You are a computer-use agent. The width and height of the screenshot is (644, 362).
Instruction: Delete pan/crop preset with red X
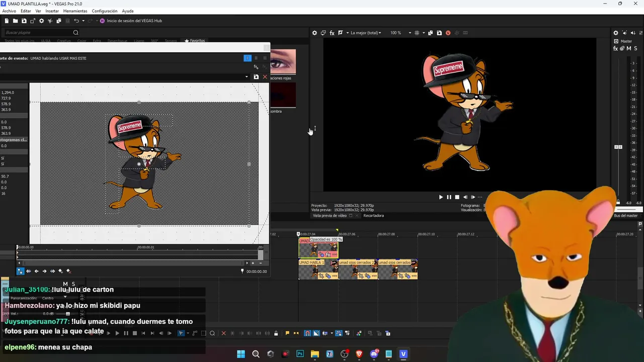click(265, 77)
